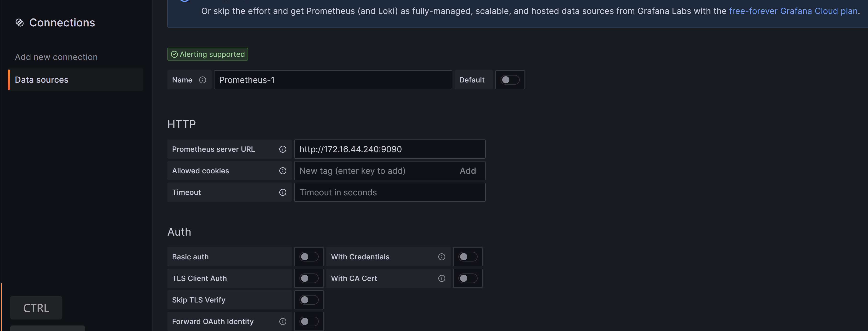868x331 pixels.
Task: Enable TLS Client Auth
Action: click(x=309, y=278)
